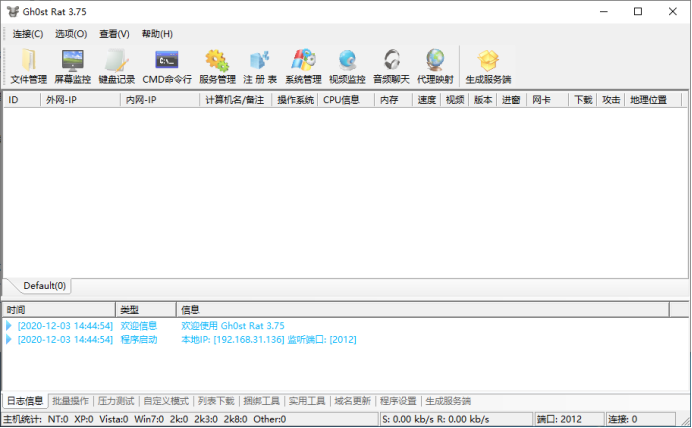Sort by the 内网-IP column header
This screenshot has height=428, width=692.
click(x=160, y=100)
